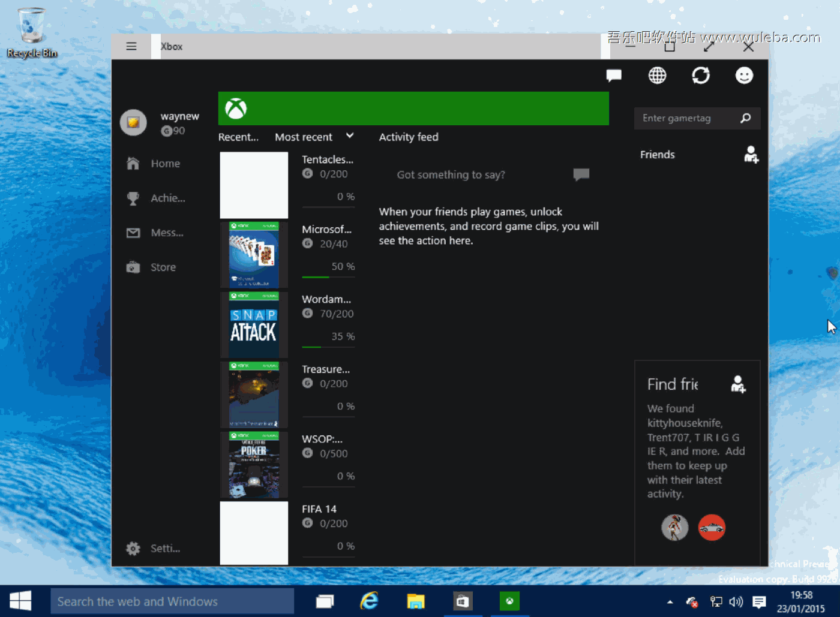Click the gamertag search magnifier icon
The width and height of the screenshot is (840, 617).
[746, 118]
